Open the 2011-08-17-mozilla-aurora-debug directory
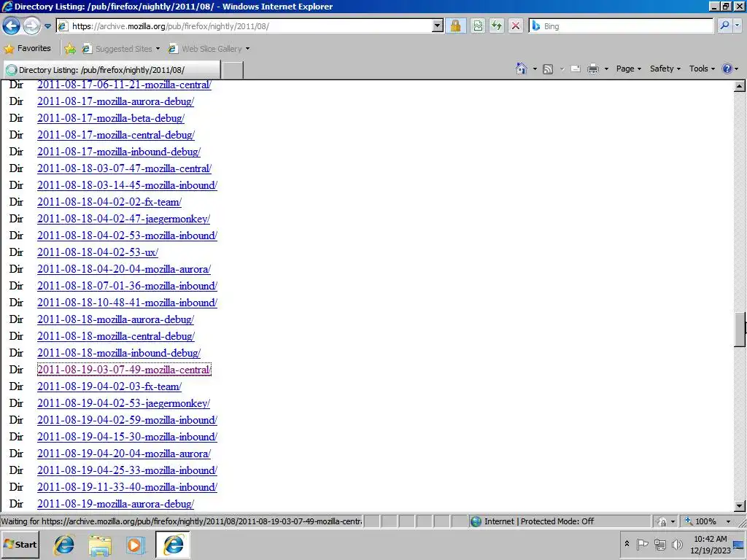Screen dimensions: 747x560 [116, 101]
